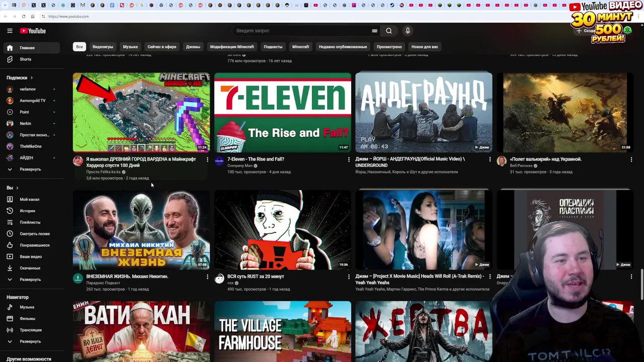Screen dimensions: 644x362
Task: Open Company Man channel link
Action: pos(240,166)
